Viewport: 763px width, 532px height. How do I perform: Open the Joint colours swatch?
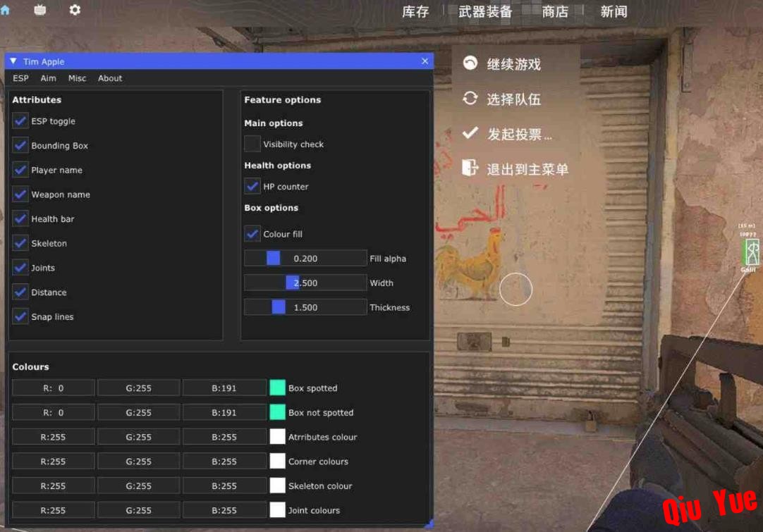coord(277,510)
